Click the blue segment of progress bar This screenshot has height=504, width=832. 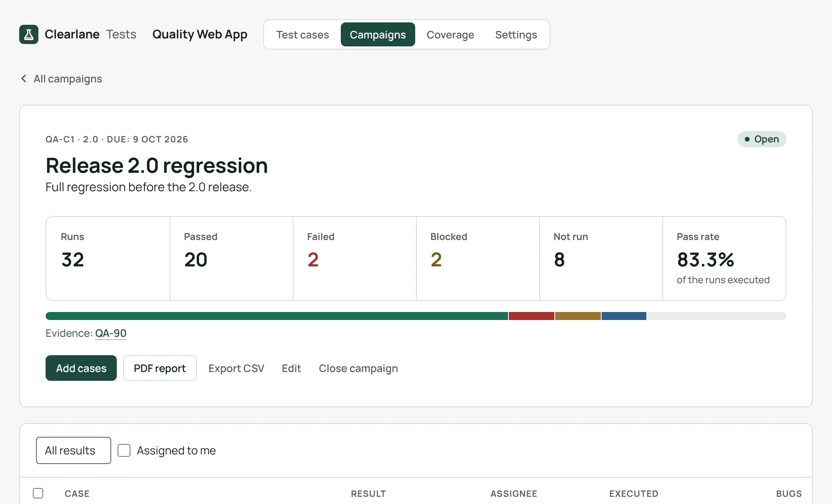click(624, 316)
